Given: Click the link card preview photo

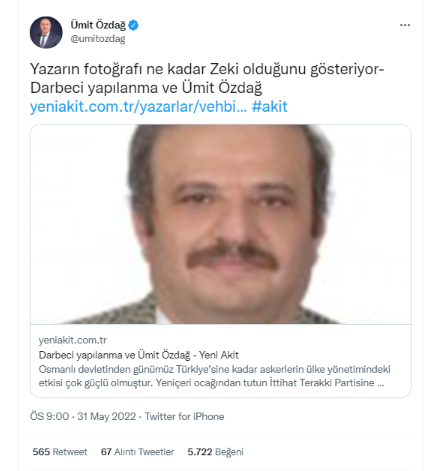Looking at the screenshot, I should (x=221, y=224).
